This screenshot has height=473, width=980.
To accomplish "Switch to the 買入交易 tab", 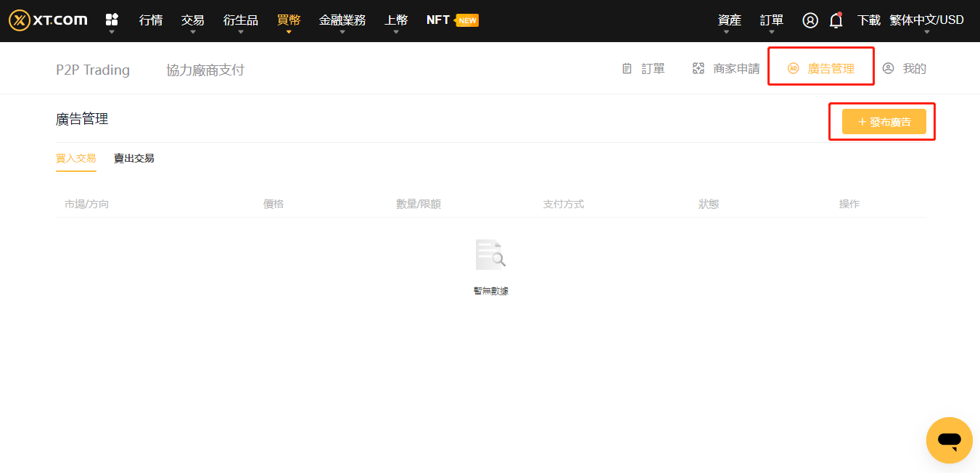I will tap(76, 158).
